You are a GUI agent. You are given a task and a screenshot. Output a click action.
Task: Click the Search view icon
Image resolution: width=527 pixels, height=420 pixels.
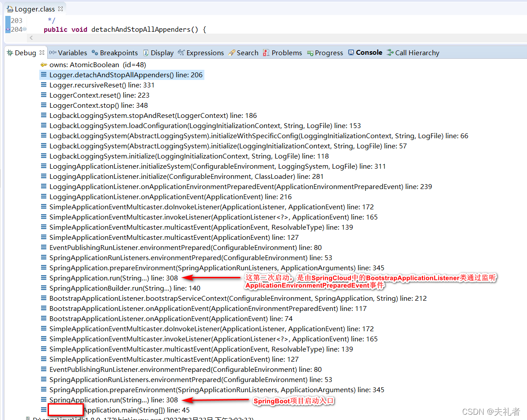pos(231,53)
